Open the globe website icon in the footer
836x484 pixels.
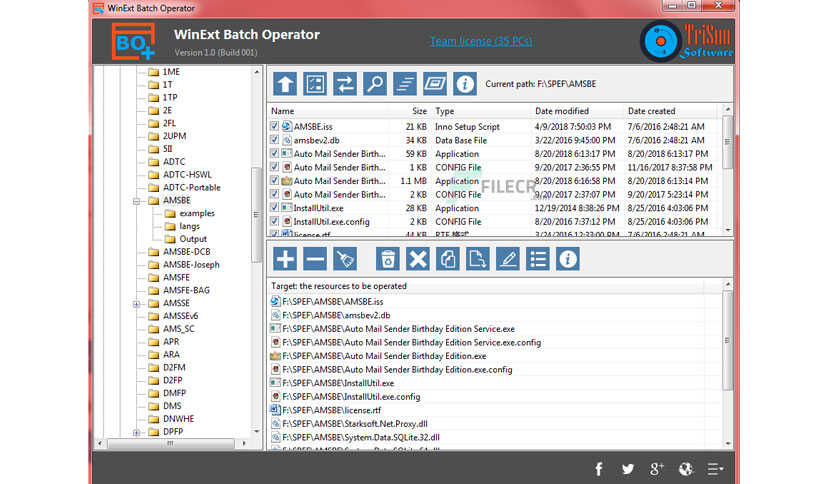[x=686, y=469]
